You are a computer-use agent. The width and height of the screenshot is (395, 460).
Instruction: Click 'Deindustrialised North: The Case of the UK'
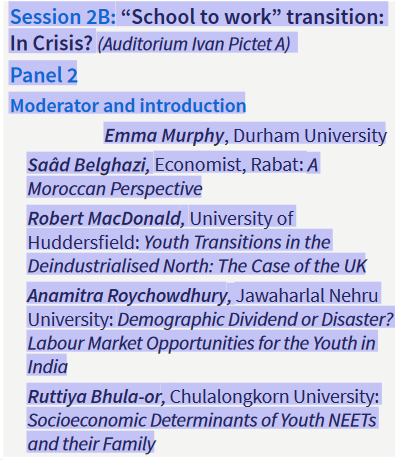pos(197,266)
